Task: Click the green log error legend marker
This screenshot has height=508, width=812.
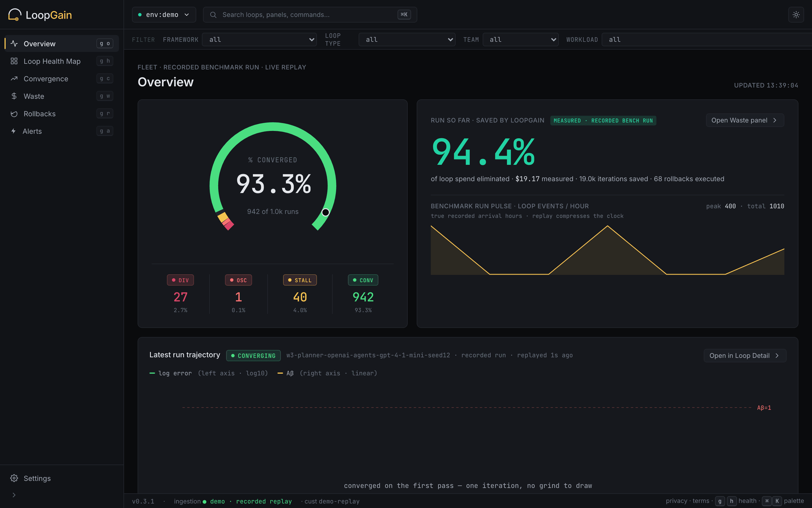Action: tap(152, 373)
